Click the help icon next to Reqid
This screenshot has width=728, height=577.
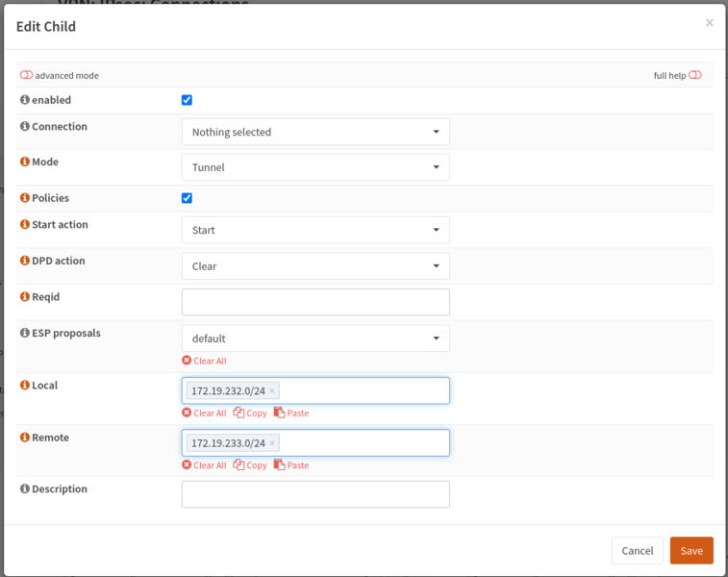pyautogui.click(x=24, y=297)
